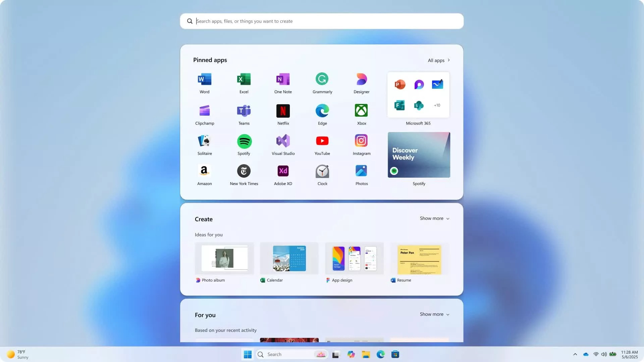Launch Excel from pinned apps

pos(244,83)
